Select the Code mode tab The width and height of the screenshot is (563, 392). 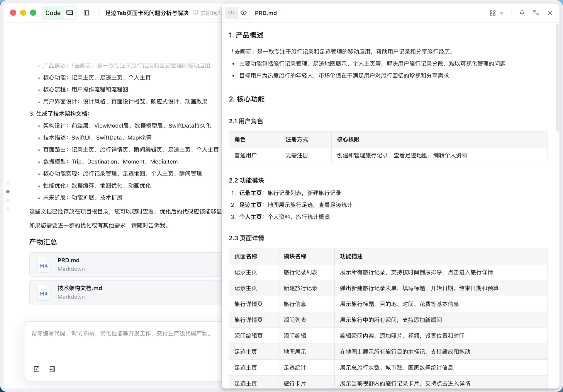coord(53,13)
